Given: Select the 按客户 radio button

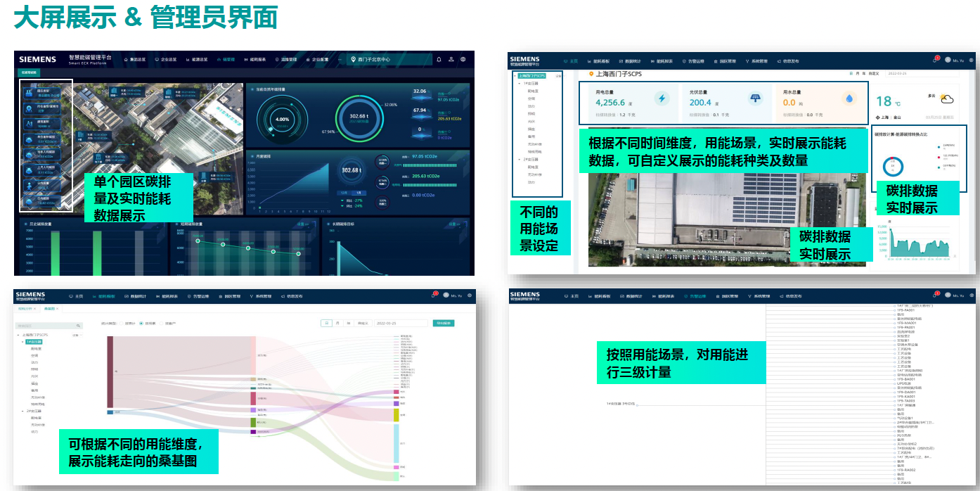Looking at the screenshot, I should [x=161, y=324].
